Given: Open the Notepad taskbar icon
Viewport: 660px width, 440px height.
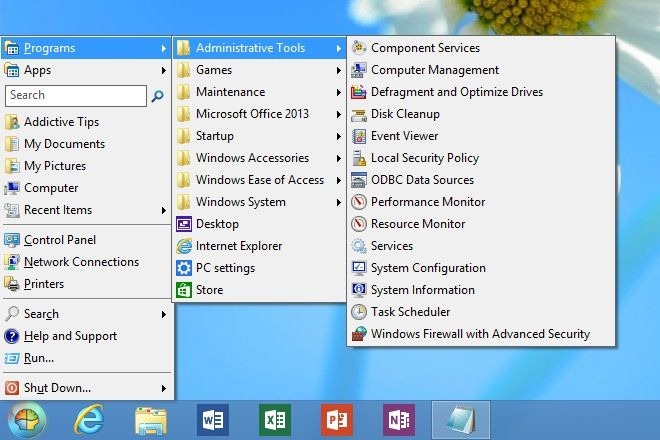Looking at the screenshot, I should 461,420.
